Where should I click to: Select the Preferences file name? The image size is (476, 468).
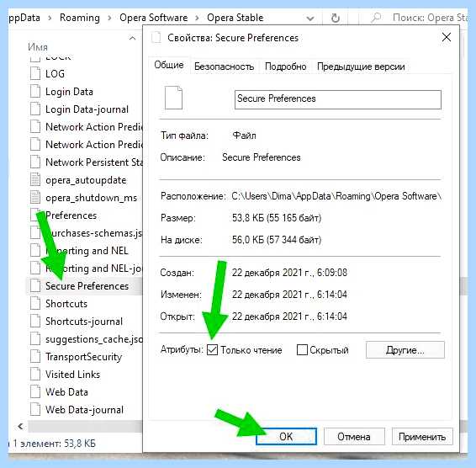(x=71, y=215)
